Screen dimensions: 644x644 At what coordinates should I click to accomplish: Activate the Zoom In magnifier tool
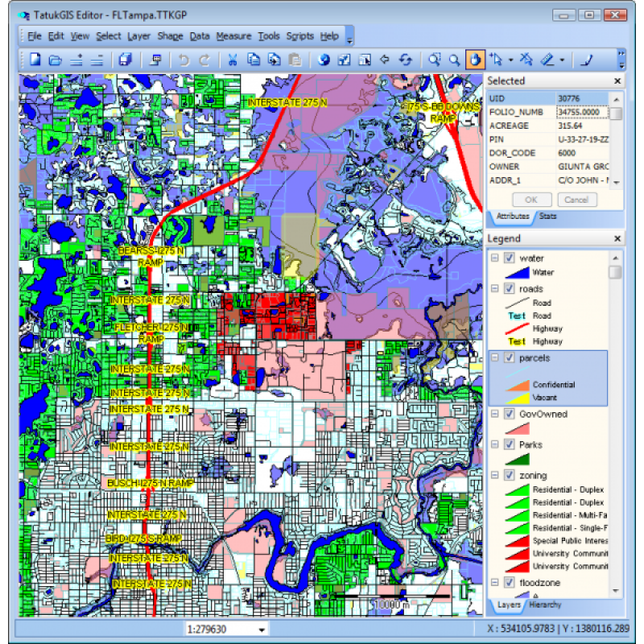[x=435, y=59]
